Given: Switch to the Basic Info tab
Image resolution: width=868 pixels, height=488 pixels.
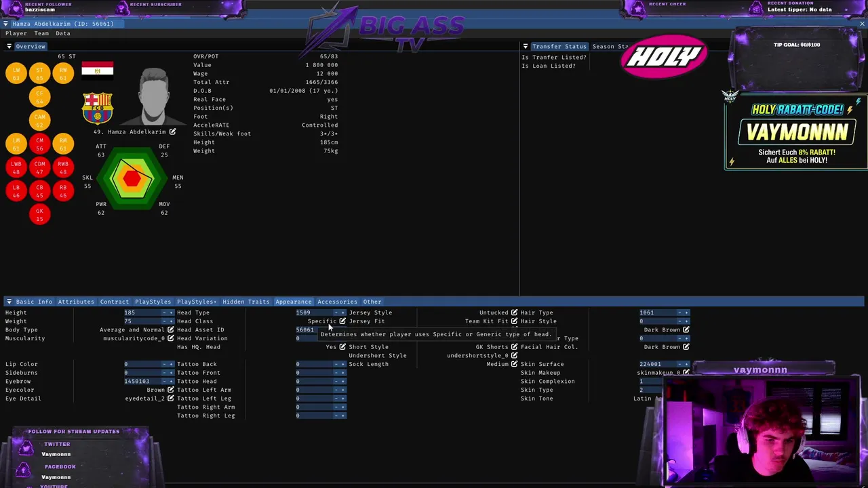Looking at the screenshot, I should [x=34, y=302].
